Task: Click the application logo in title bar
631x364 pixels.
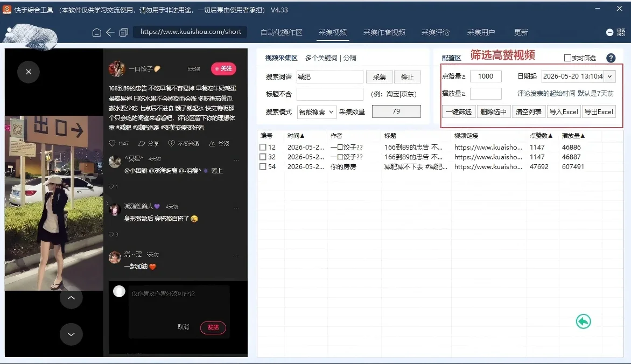Action: click(7, 10)
